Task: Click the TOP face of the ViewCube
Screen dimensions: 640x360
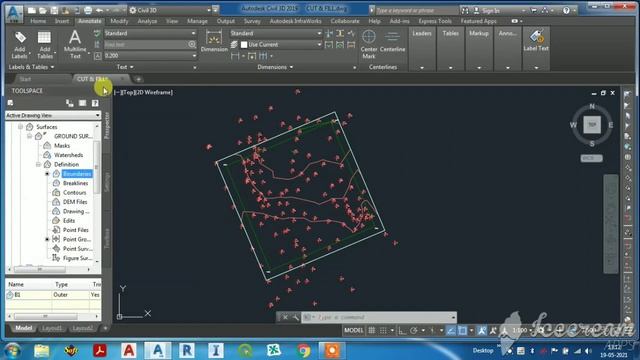Action: pyautogui.click(x=592, y=124)
